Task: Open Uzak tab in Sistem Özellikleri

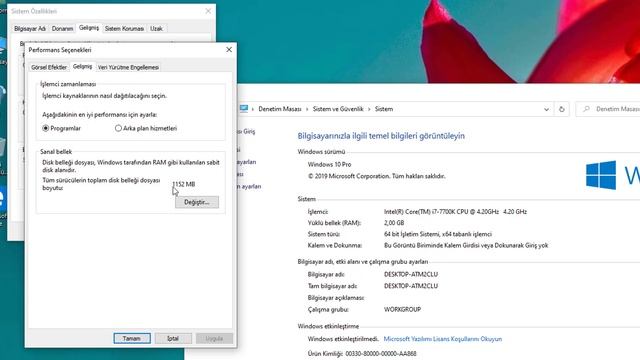Action: (x=156, y=29)
